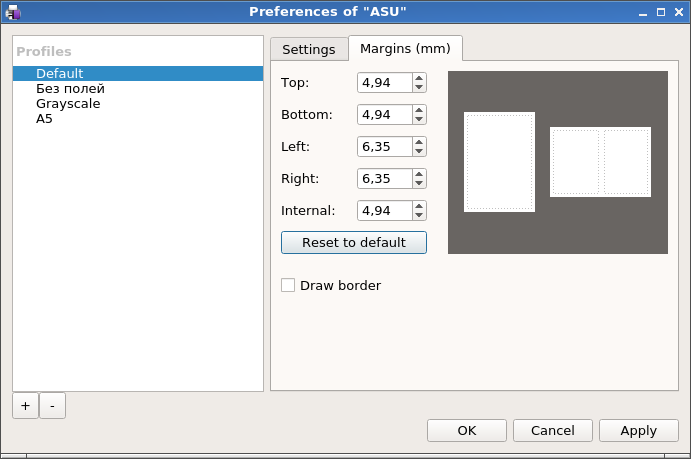Apply the preference changes
The image size is (691, 459).
pos(638,430)
